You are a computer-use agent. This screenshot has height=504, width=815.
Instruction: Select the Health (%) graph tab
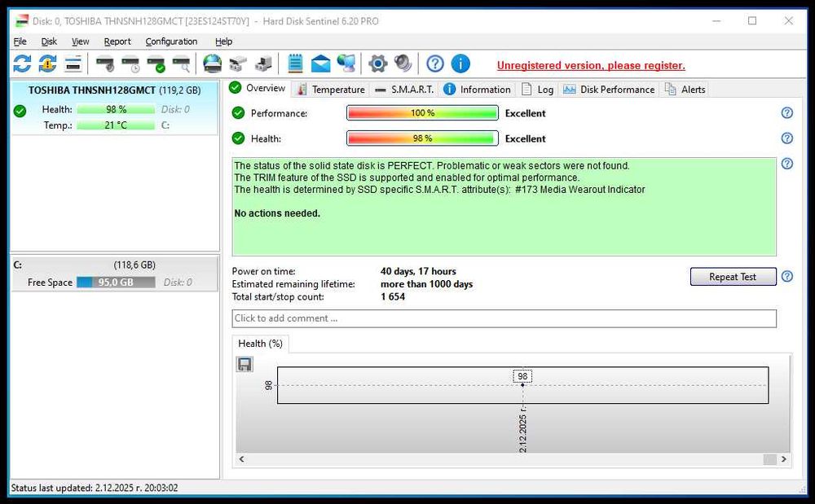click(261, 344)
